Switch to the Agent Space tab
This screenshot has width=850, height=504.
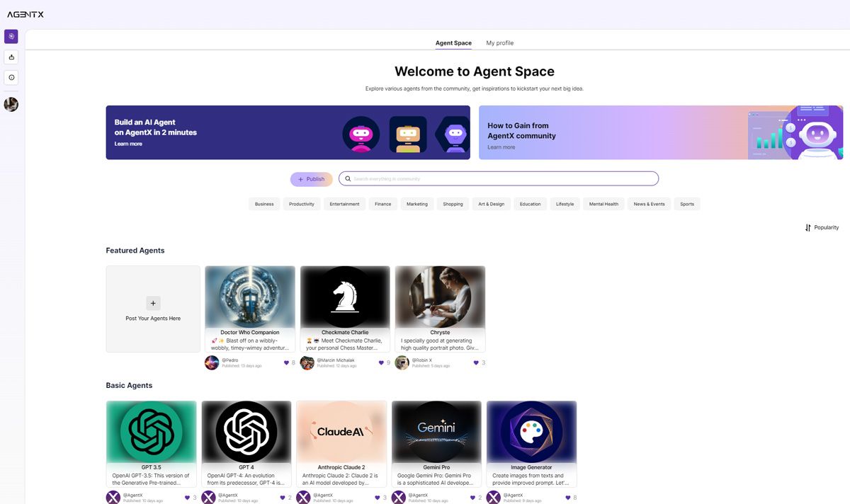pyautogui.click(x=453, y=43)
